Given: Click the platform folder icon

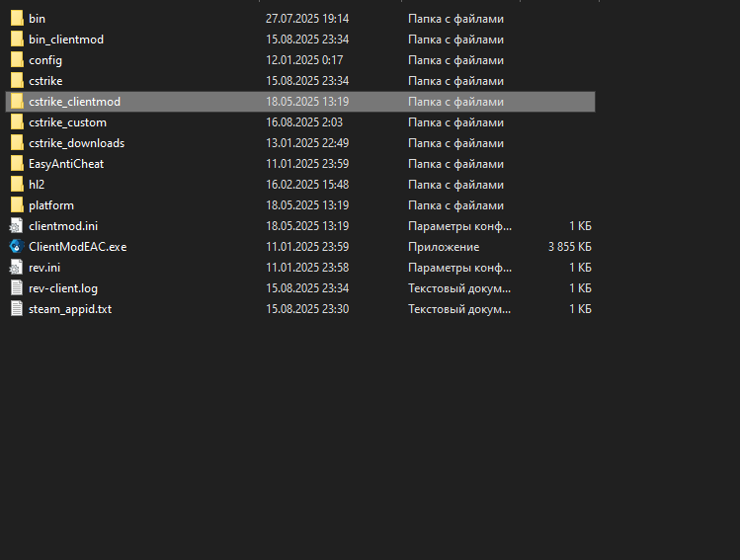Looking at the screenshot, I should tap(17, 205).
